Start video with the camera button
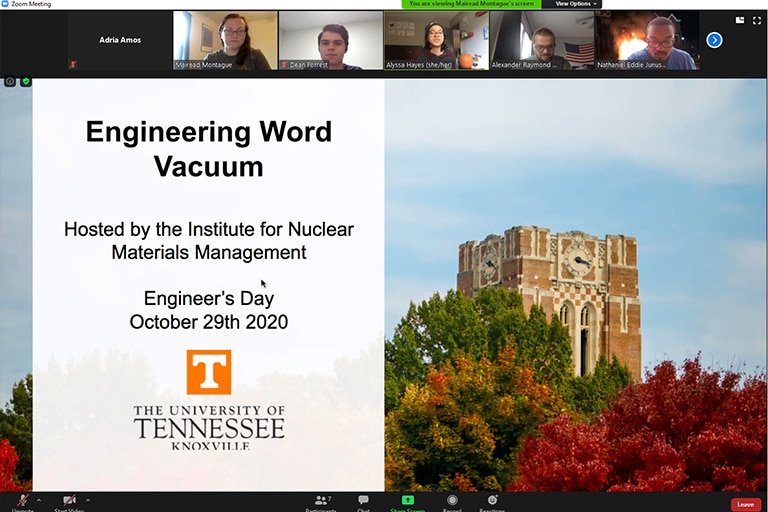This screenshot has width=768, height=512. pyautogui.click(x=69, y=501)
